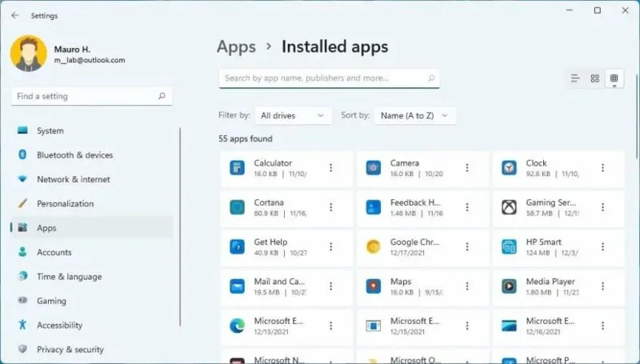This screenshot has width=640, height=364.
Task: Open Maps more options menu
Action: point(467,286)
